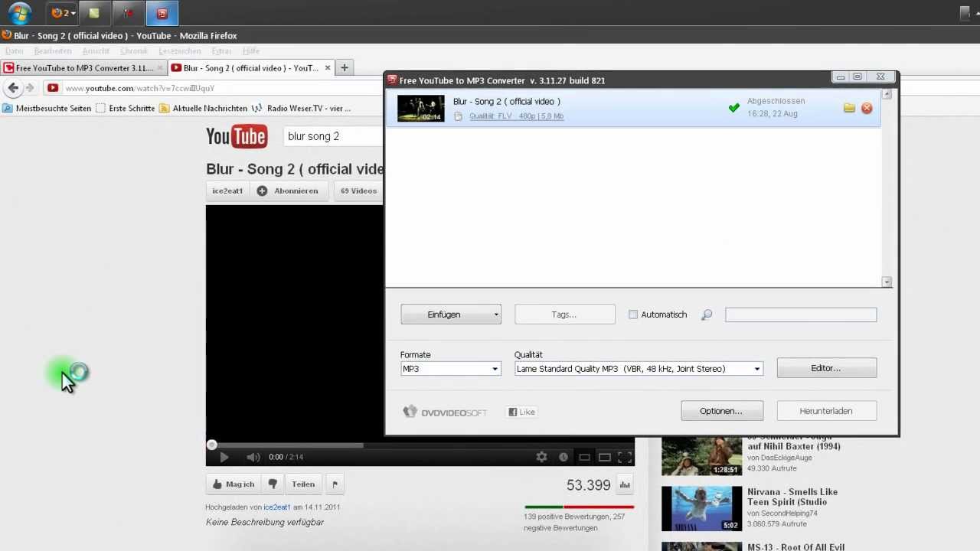980x551 pixels.
Task: Open the Extras menu in Firefox
Action: (x=222, y=51)
